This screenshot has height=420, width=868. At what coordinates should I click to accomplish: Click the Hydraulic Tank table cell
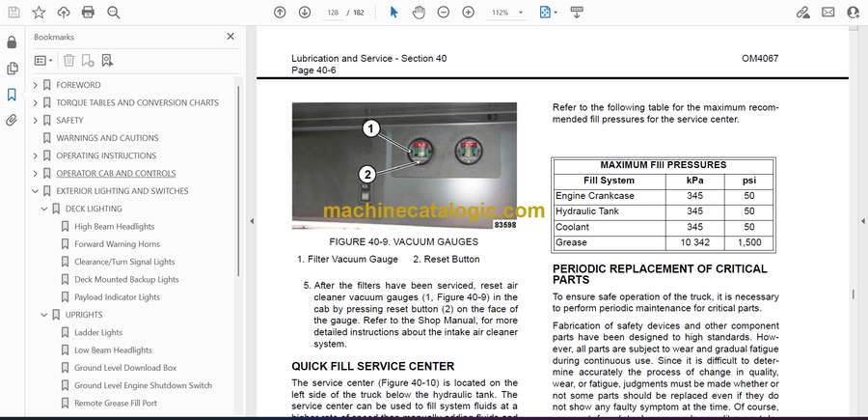(x=609, y=211)
